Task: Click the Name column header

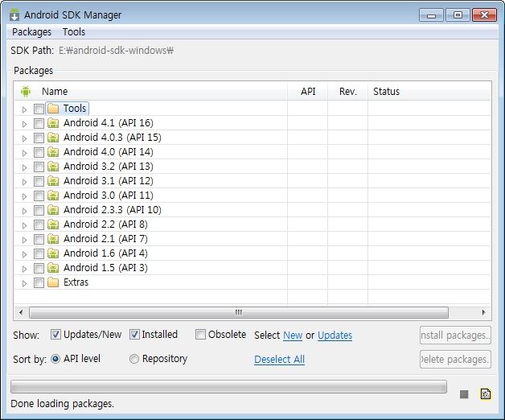Action: pyautogui.click(x=151, y=92)
